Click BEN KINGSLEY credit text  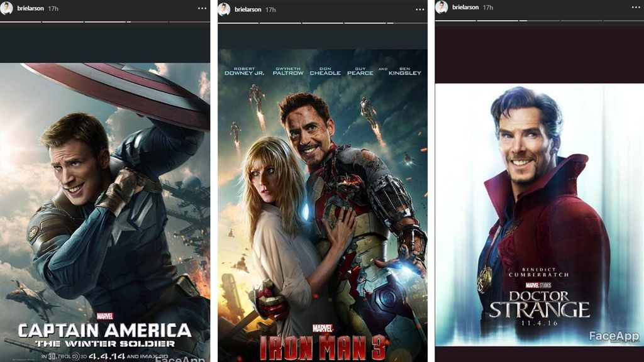click(x=404, y=72)
